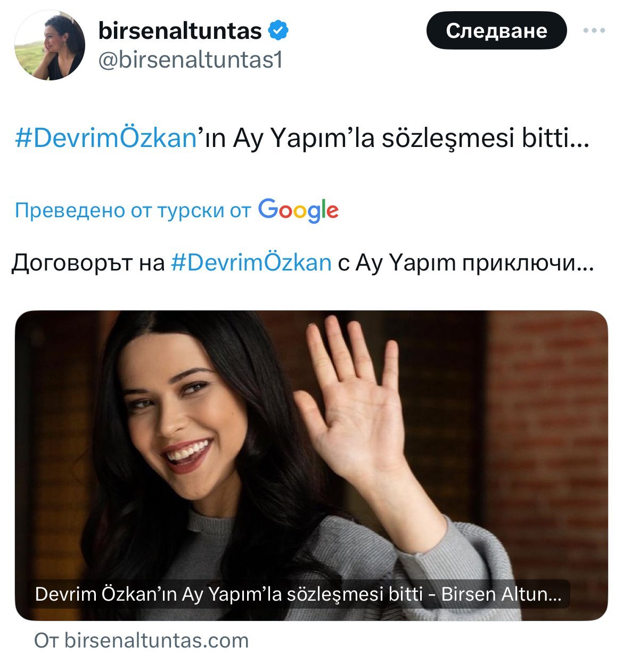The width and height of the screenshot is (623, 672).
Task: Click the Google logo in translation note
Action: coord(298,210)
